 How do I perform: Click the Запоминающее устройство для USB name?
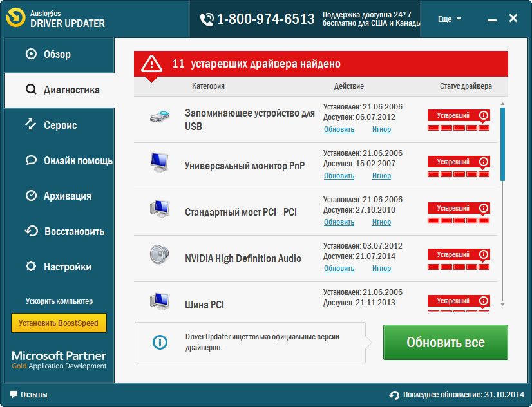pos(250,119)
